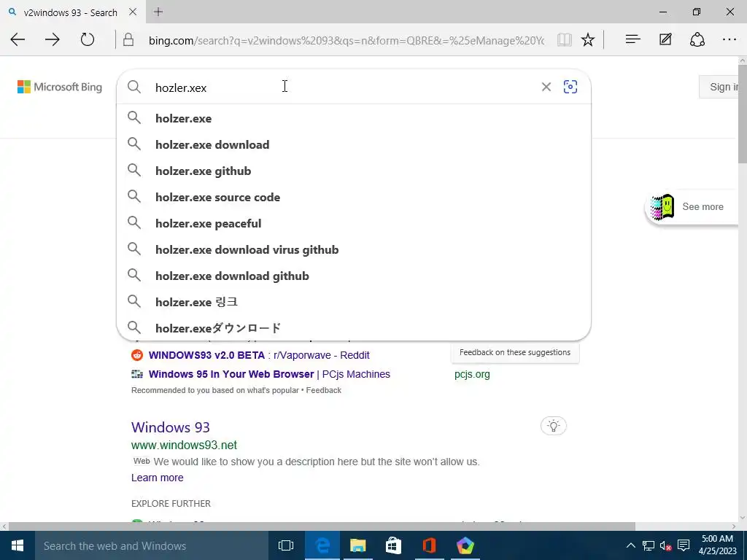This screenshot has width=747, height=560.
Task: Select suggestion holzer.exe source code
Action: point(354,197)
